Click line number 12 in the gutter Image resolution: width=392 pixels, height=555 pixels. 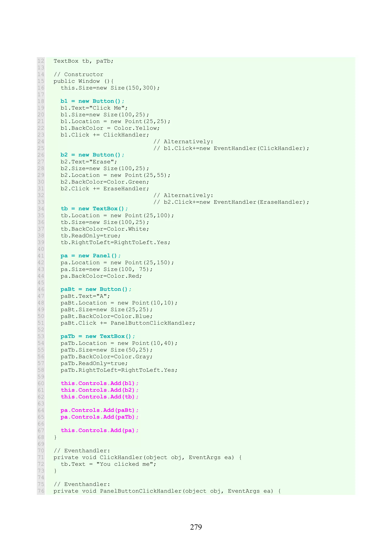(x=41, y=61)
